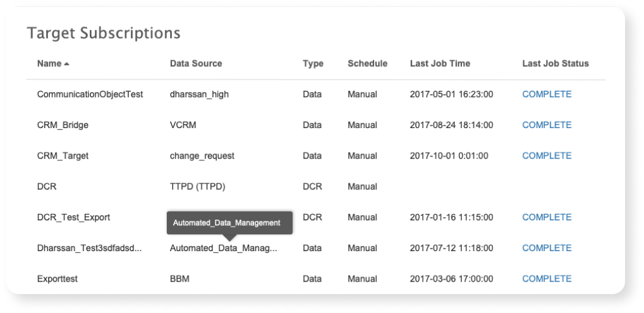Click the TTPD (TTPD) data source

coord(197,187)
